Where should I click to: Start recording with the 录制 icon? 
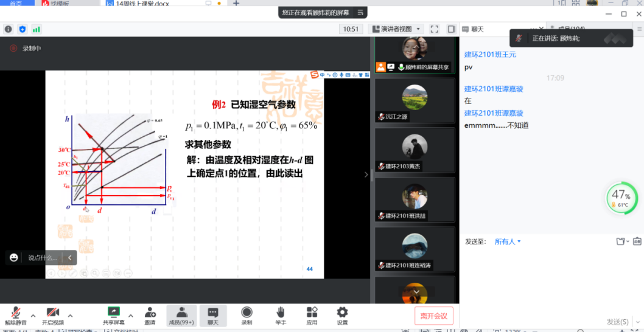pos(247,313)
